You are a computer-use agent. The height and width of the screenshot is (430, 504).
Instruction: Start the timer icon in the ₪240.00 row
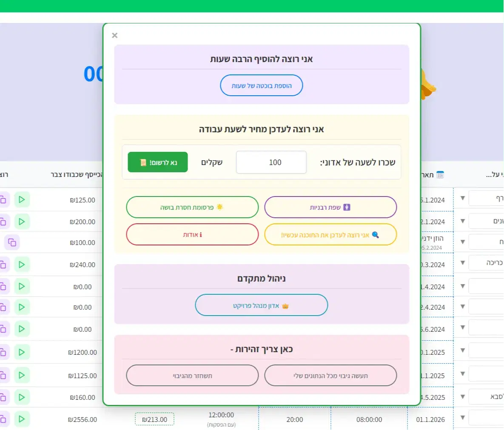click(x=22, y=265)
